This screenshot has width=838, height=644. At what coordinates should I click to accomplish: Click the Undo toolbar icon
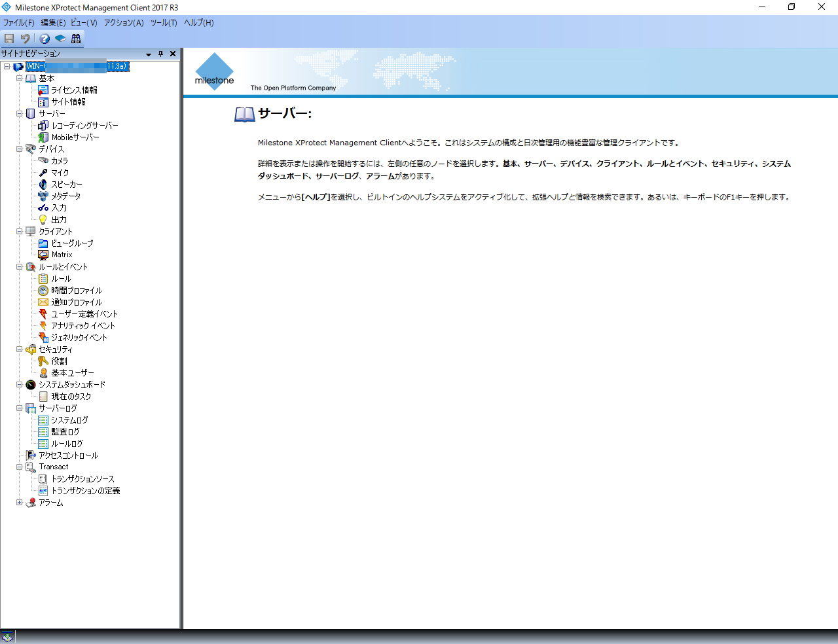[25, 39]
